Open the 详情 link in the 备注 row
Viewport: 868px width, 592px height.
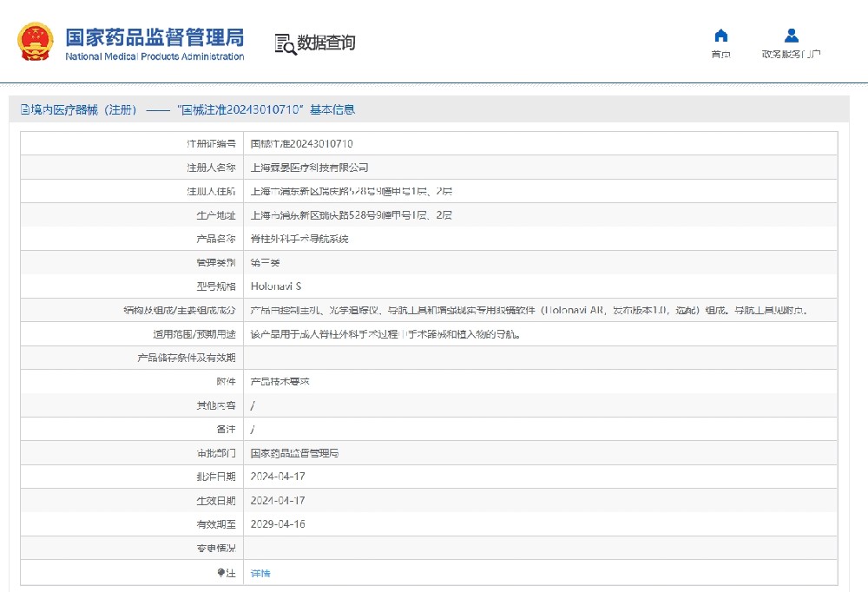tap(260, 573)
